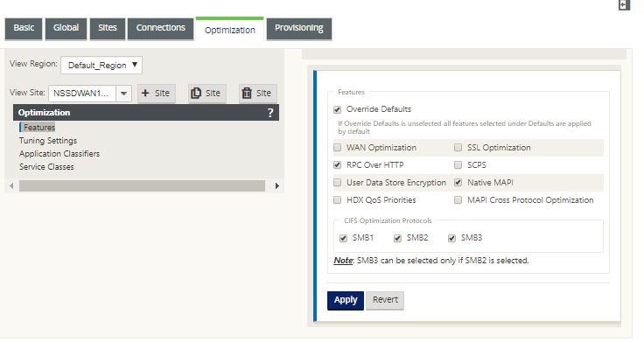
Task: Click the Revert button
Action: click(x=385, y=300)
